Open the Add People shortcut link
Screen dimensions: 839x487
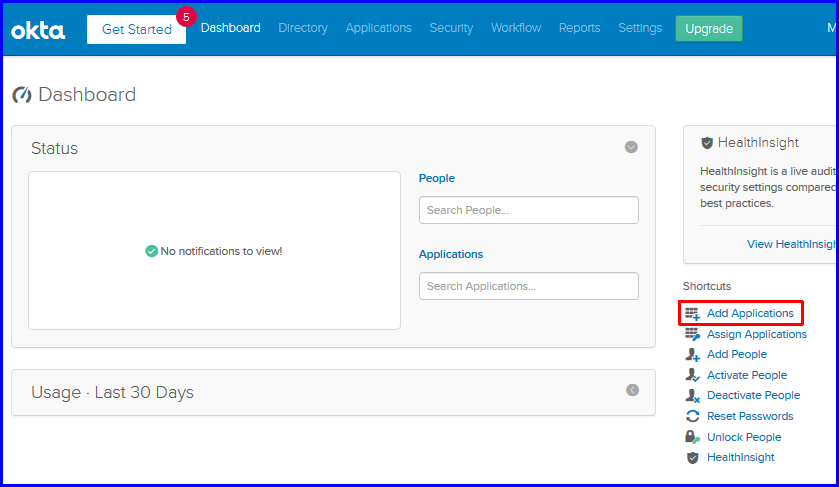(737, 354)
